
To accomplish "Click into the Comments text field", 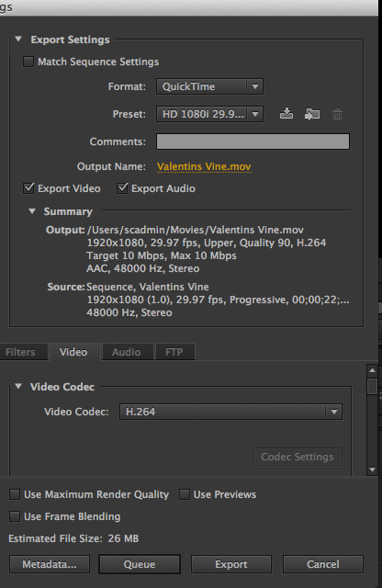I will point(253,141).
